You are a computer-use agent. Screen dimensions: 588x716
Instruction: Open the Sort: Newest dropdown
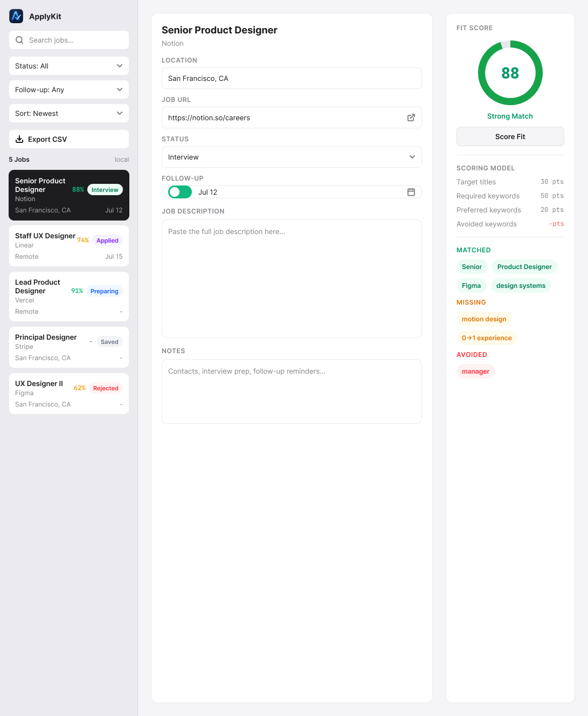click(69, 113)
